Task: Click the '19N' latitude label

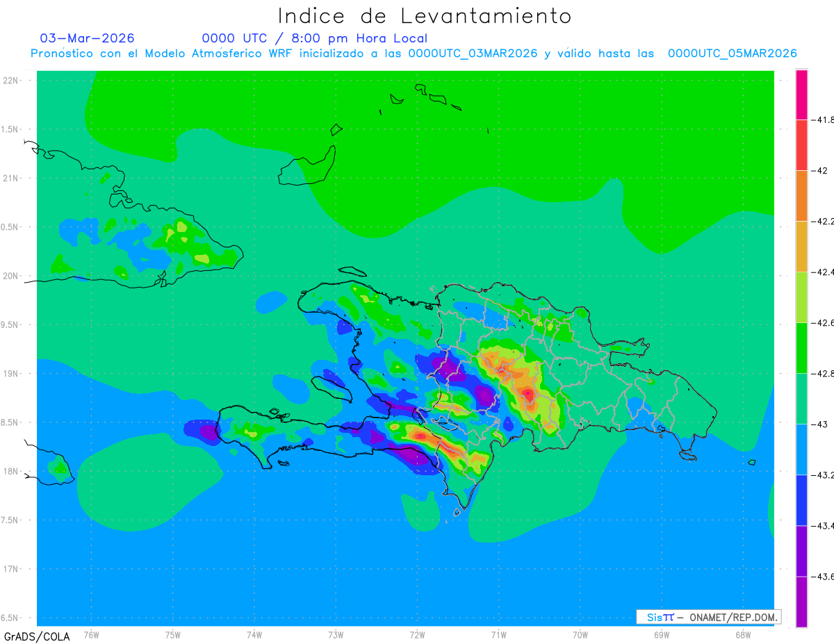Action: point(12,374)
